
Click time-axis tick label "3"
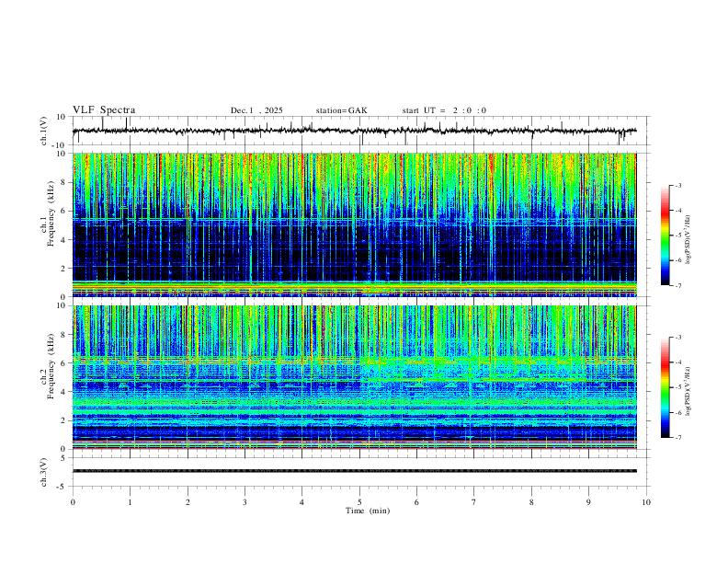pyautogui.click(x=245, y=502)
